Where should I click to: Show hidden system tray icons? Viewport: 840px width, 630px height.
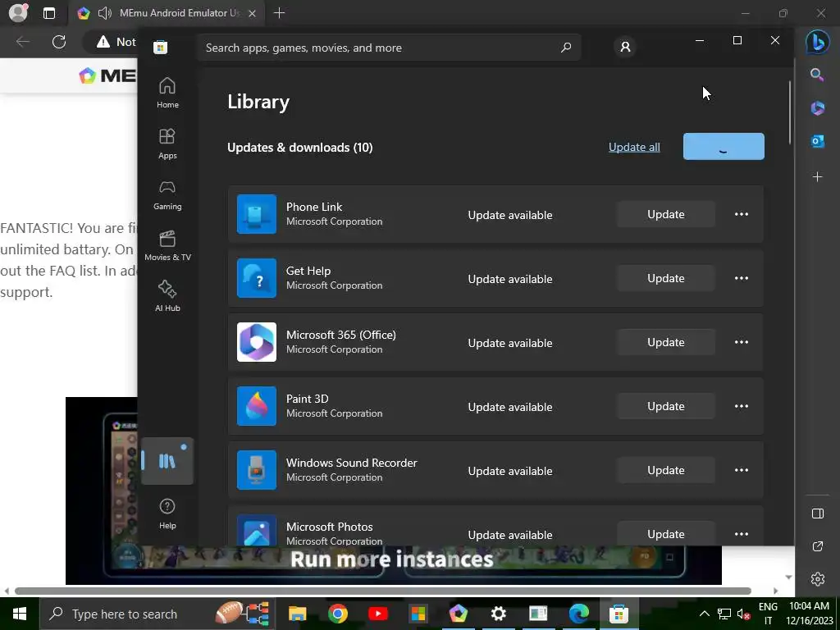(705, 614)
